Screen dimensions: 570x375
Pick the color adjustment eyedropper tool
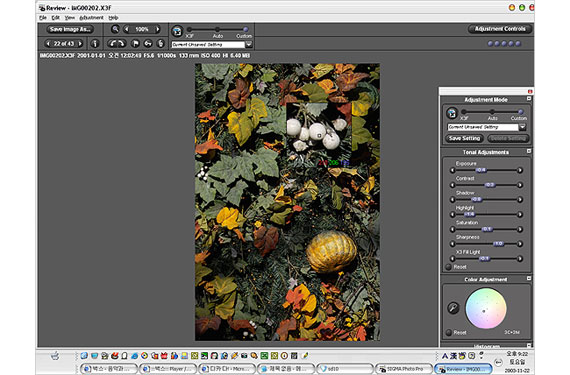[453, 308]
